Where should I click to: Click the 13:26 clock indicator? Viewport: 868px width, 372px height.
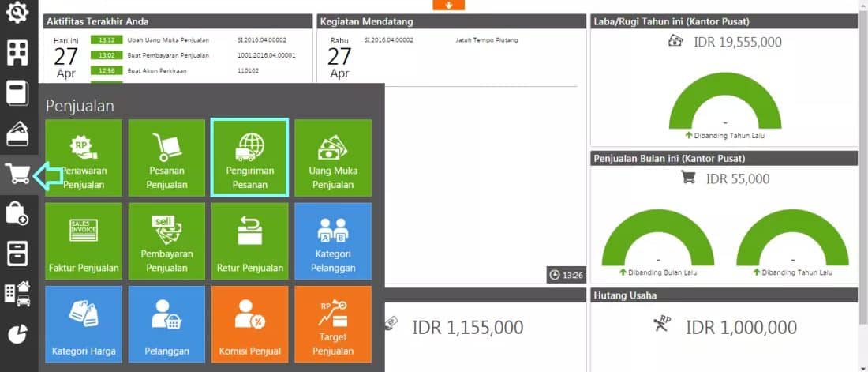pyautogui.click(x=566, y=275)
